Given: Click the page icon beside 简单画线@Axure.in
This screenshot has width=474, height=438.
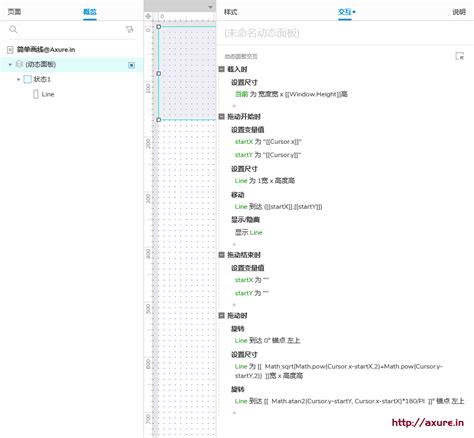Looking at the screenshot, I should pyautogui.click(x=10, y=50).
